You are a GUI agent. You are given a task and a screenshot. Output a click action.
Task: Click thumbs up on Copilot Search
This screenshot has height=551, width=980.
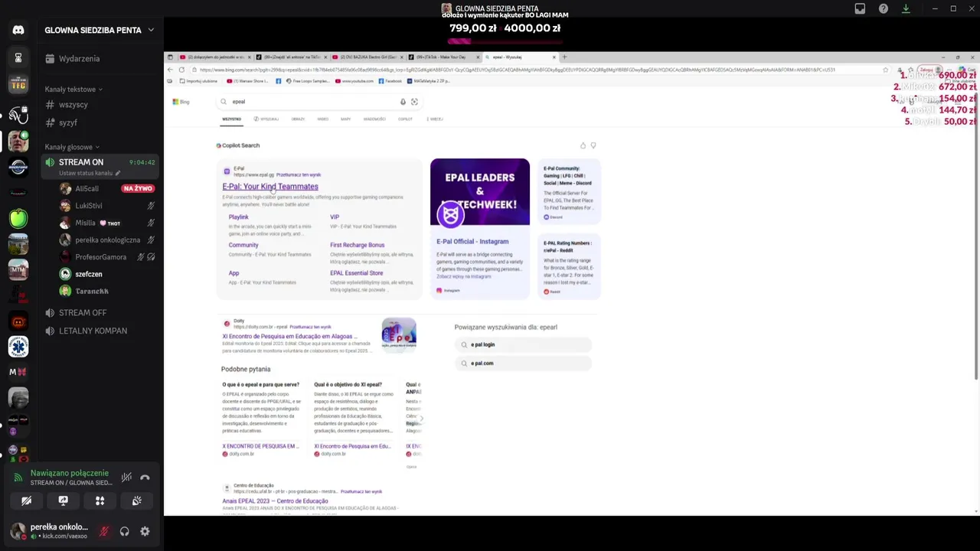(583, 145)
